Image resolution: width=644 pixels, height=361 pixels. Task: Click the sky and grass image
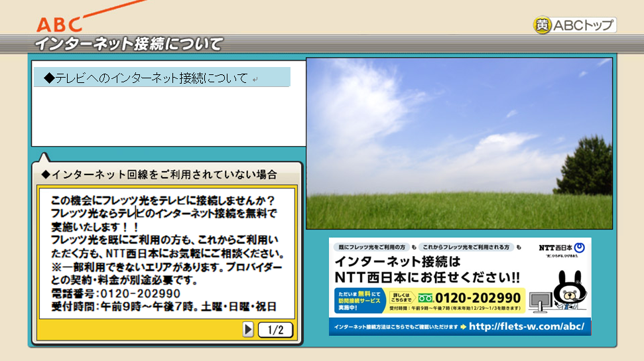[459, 143]
